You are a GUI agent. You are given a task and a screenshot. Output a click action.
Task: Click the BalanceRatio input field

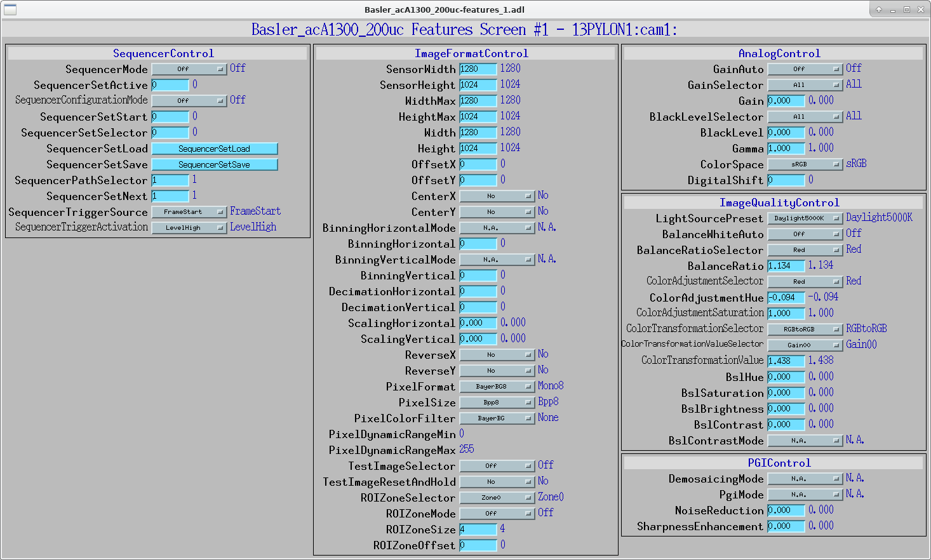(x=786, y=265)
